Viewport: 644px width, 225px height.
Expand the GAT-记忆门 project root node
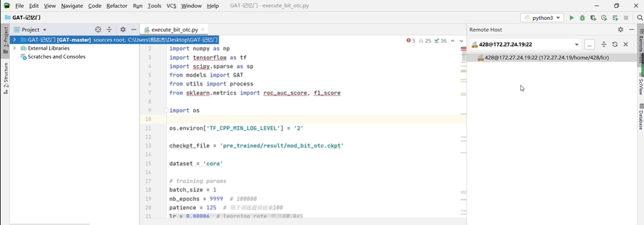click(x=15, y=40)
